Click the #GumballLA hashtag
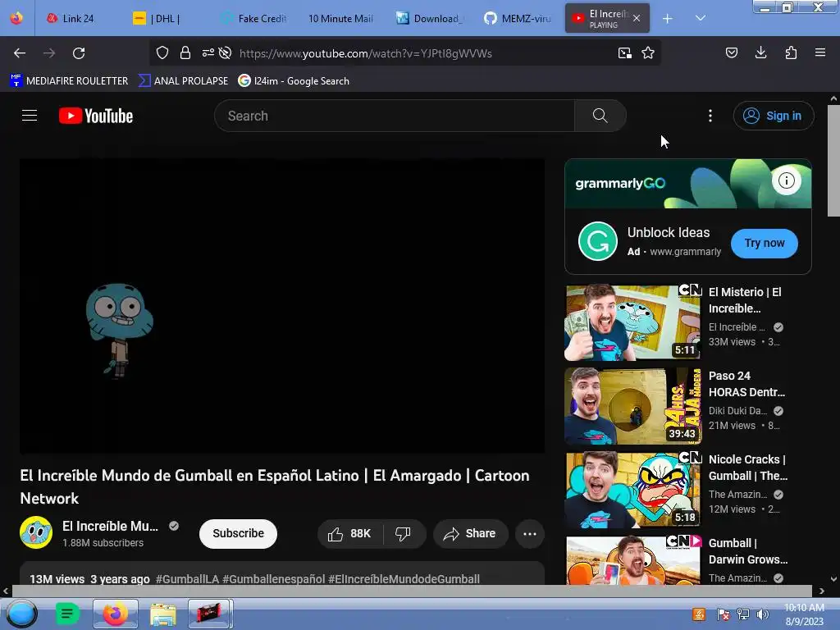 coord(188,579)
